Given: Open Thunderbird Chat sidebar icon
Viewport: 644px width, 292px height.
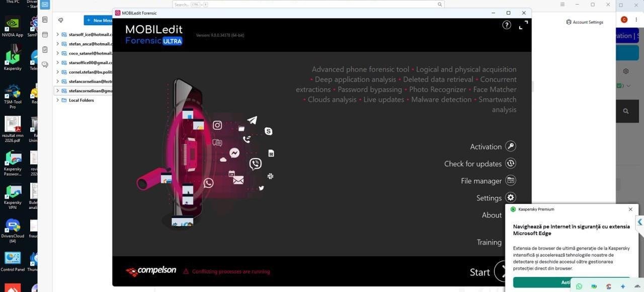Looking at the screenshot, I should (45, 64).
